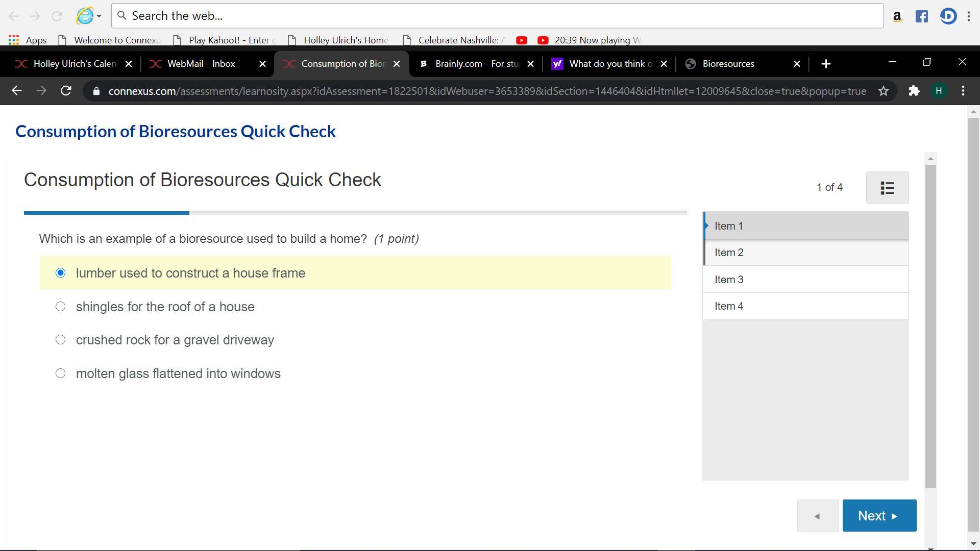The height and width of the screenshot is (551, 980).
Task: Switch to WebMail - Inbox tab
Action: pos(201,64)
